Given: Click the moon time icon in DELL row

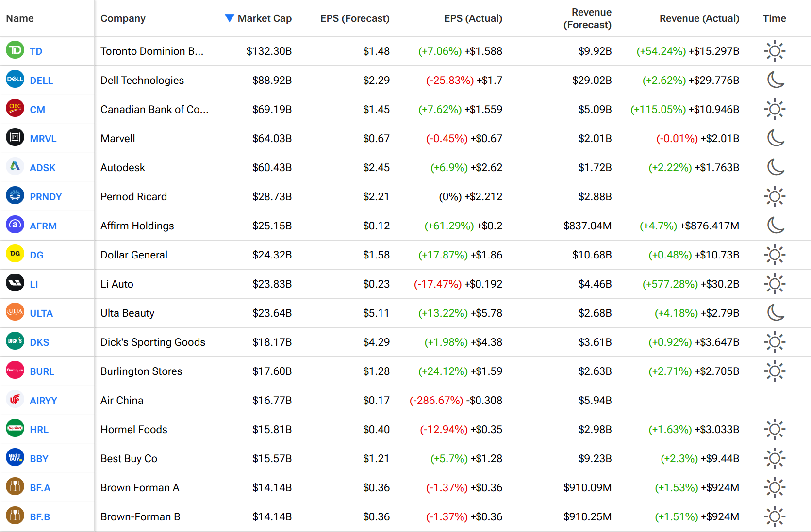Looking at the screenshot, I should (776, 80).
